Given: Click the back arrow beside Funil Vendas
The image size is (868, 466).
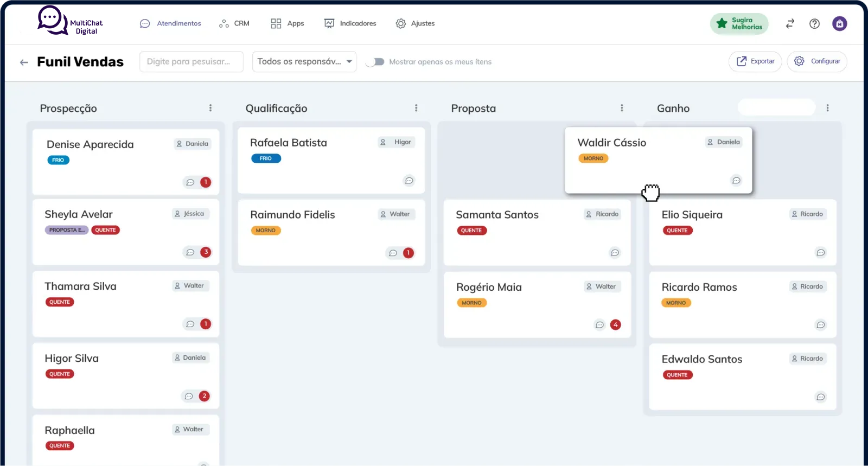Looking at the screenshot, I should (24, 62).
